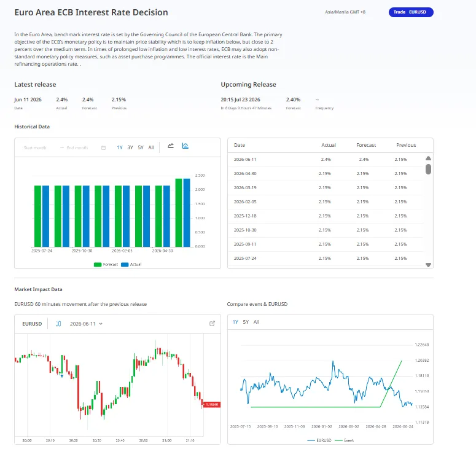Viewport: 476px width, 449px height.
Task: Click the Start month input field
Action: pos(35,148)
